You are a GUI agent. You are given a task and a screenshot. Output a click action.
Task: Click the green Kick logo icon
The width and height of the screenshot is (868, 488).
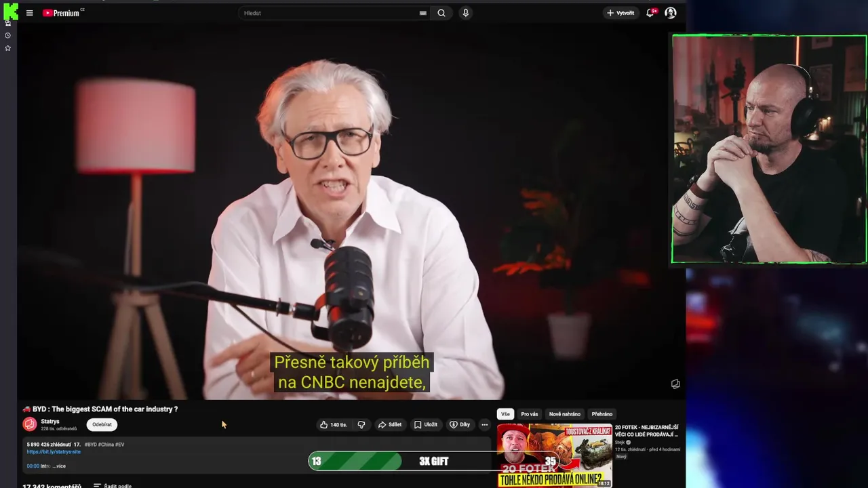point(9,11)
